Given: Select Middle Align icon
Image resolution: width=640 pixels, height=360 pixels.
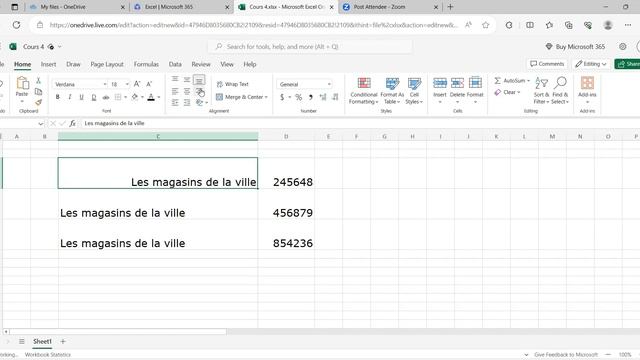Looking at the screenshot, I should 187,79.
